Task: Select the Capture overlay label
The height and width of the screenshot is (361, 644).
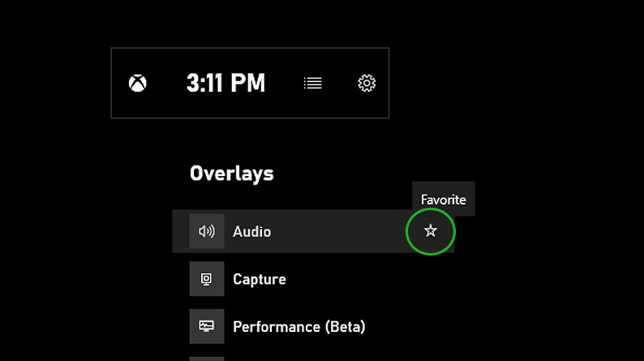Action: tap(260, 279)
